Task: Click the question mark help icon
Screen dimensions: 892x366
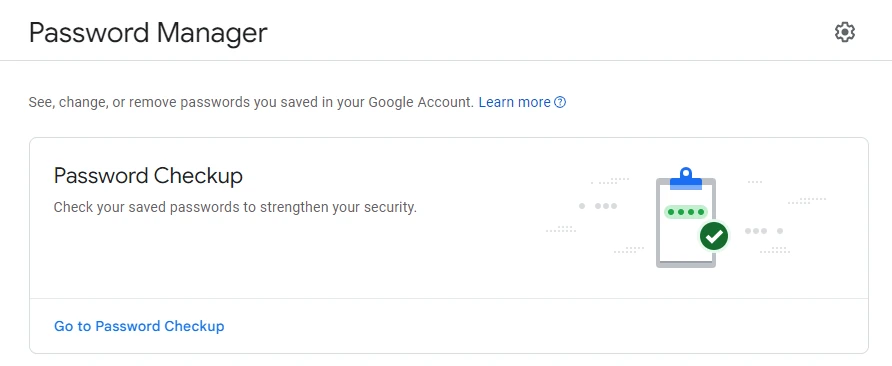Action: [560, 102]
